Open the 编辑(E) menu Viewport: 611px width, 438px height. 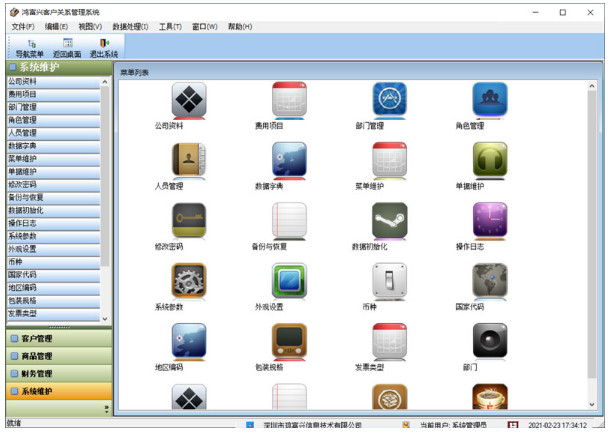pyautogui.click(x=56, y=26)
